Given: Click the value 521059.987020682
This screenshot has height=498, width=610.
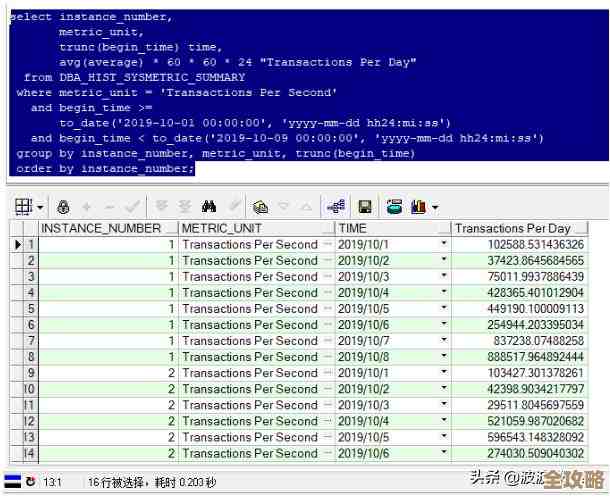Looking at the screenshot, I should (536, 421).
